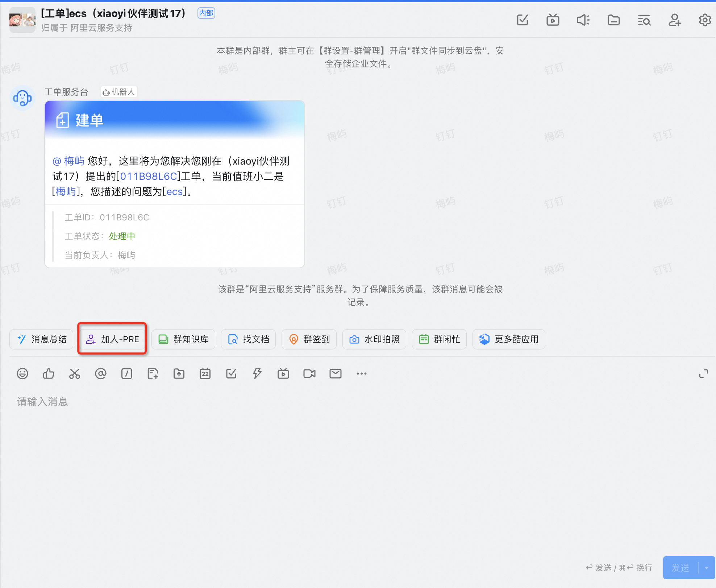Click 当前负责人: 梅屿 text

(100, 255)
